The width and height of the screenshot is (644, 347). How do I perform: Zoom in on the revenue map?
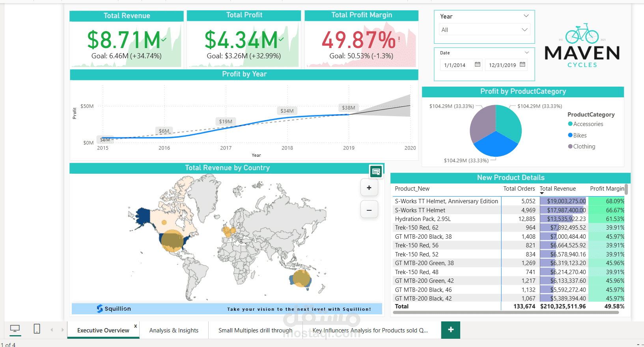pos(369,188)
